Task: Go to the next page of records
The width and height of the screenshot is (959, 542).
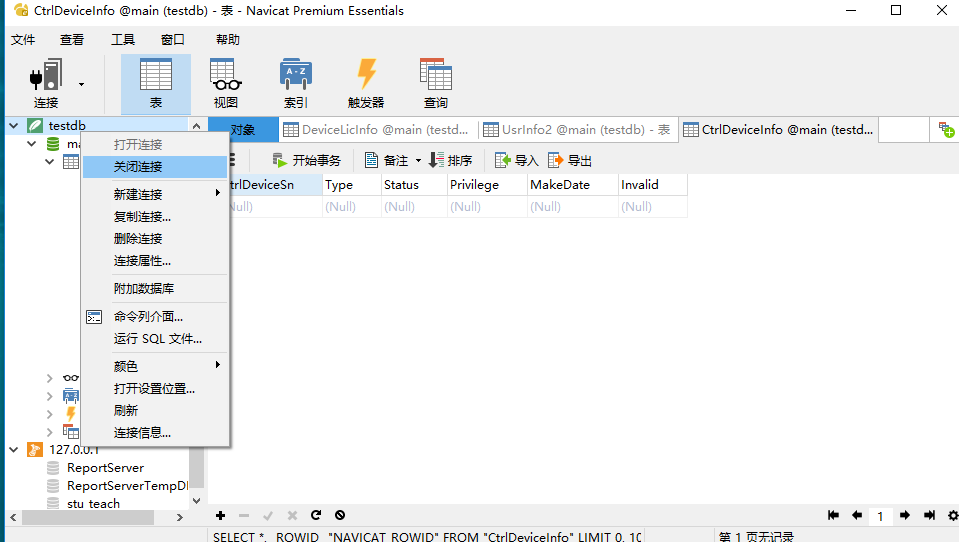Action: (x=905, y=515)
